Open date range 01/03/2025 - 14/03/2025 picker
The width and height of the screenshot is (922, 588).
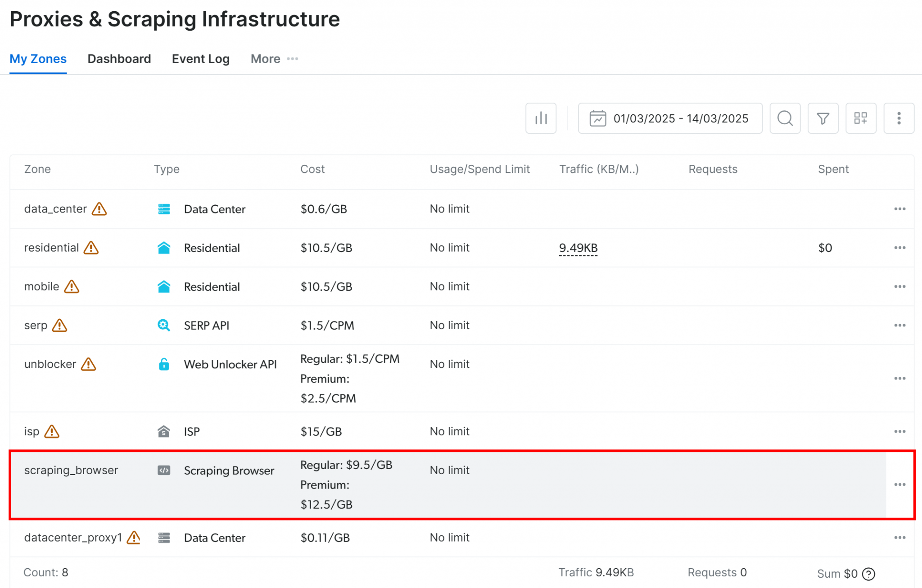pyautogui.click(x=670, y=118)
